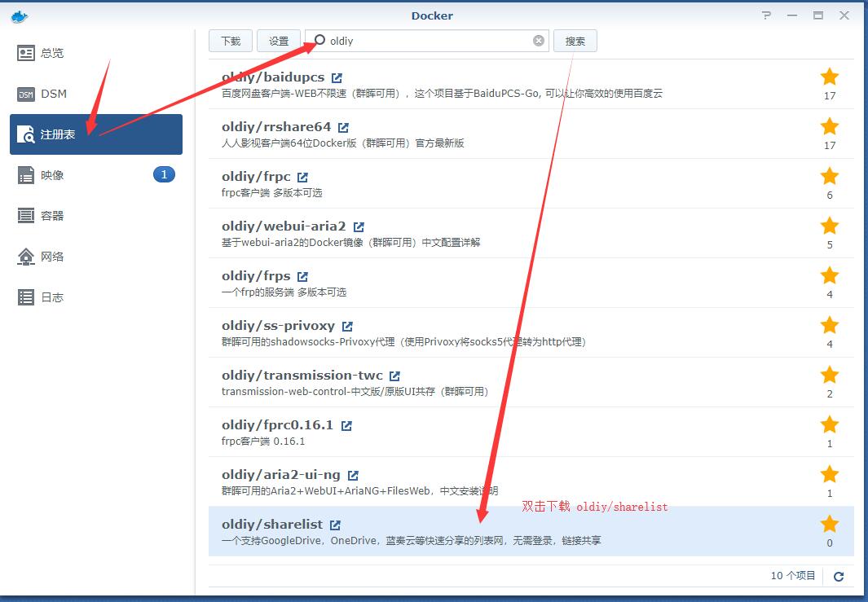Image resolution: width=868 pixels, height=602 pixels.
Task: Open the 映像 images section
Action: [x=96, y=175]
